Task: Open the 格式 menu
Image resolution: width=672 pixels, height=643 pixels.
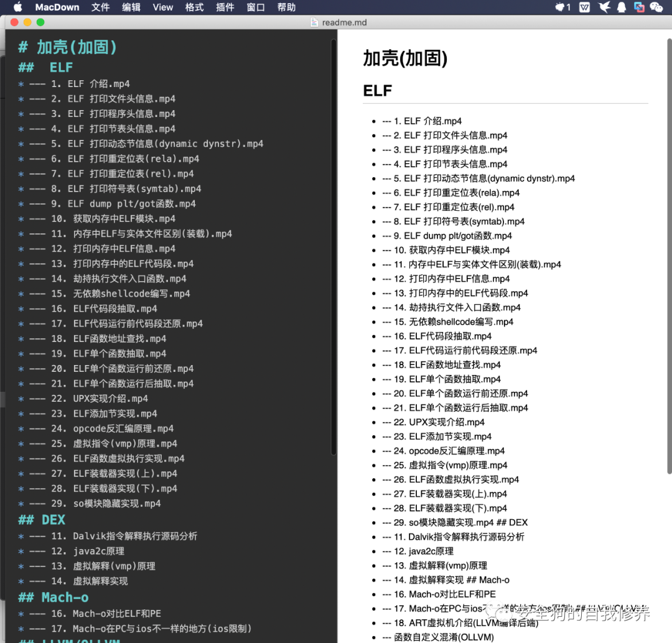Action: [194, 7]
